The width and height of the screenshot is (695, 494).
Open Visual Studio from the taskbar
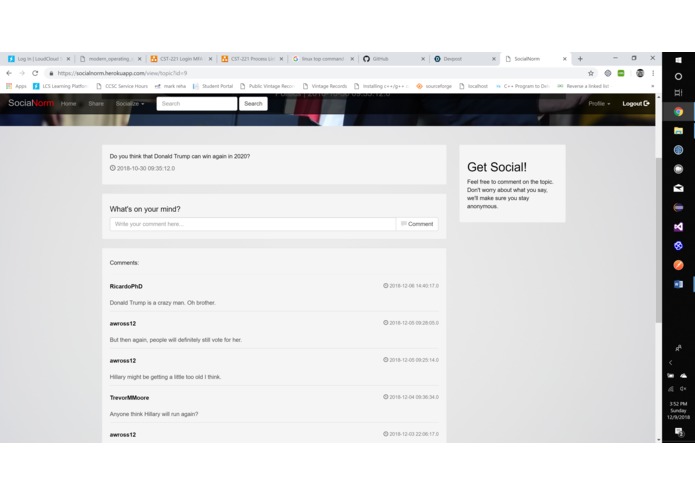pos(678,227)
